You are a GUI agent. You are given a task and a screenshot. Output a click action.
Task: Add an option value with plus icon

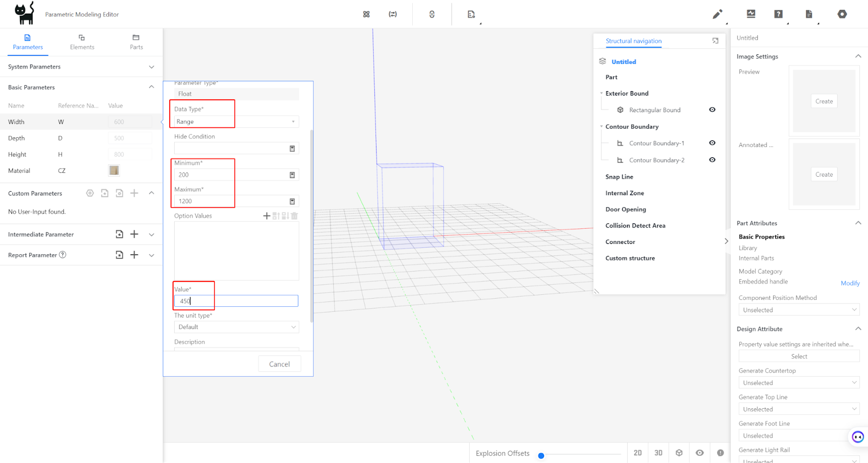[266, 216]
